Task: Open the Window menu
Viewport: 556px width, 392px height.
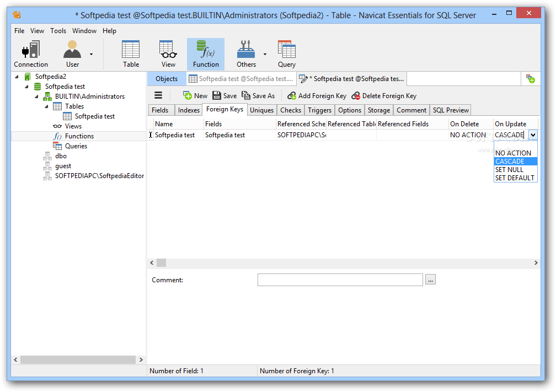Action: 84,31
